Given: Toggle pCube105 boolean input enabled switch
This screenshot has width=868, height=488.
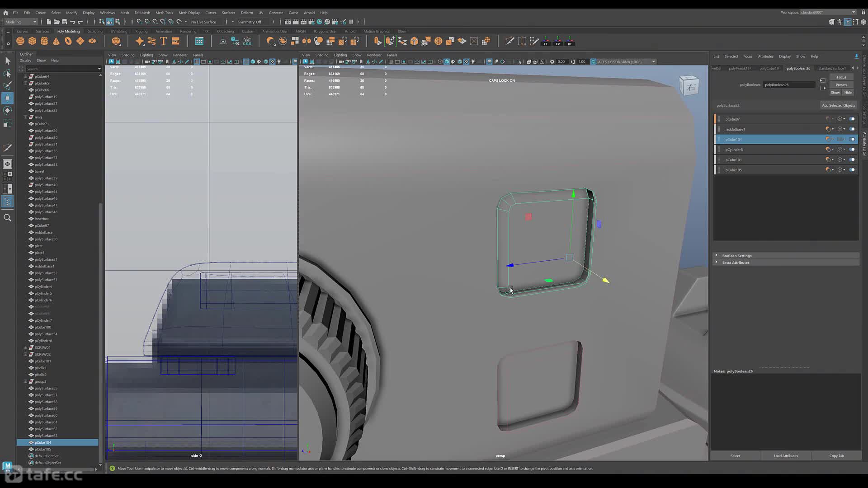Looking at the screenshot, I should pos(852,170).
